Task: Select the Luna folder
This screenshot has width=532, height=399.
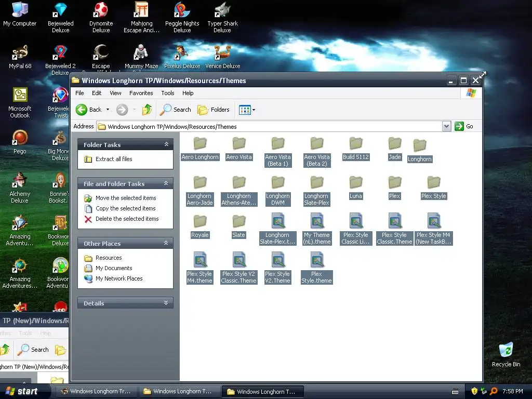Action: [355, 188]
